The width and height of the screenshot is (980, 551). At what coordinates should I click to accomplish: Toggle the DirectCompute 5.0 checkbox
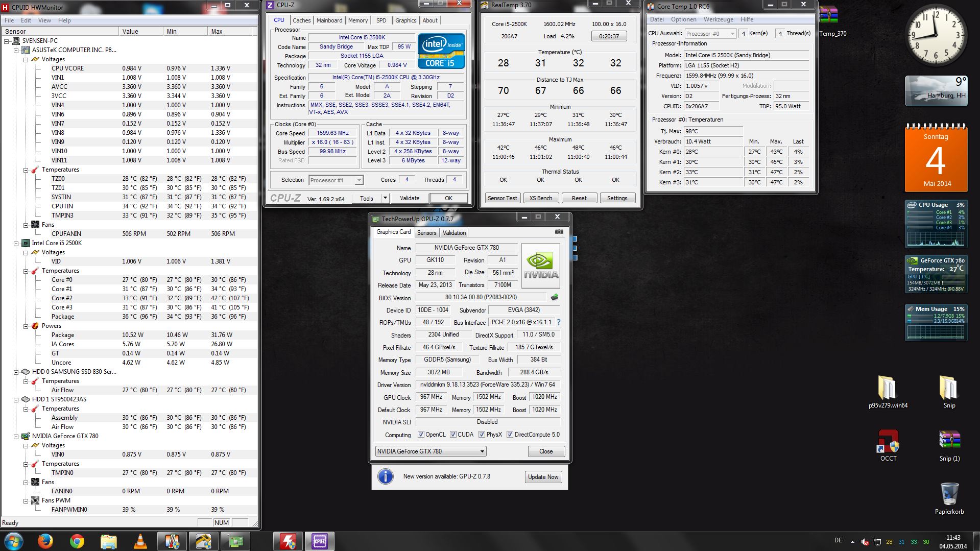510,435
